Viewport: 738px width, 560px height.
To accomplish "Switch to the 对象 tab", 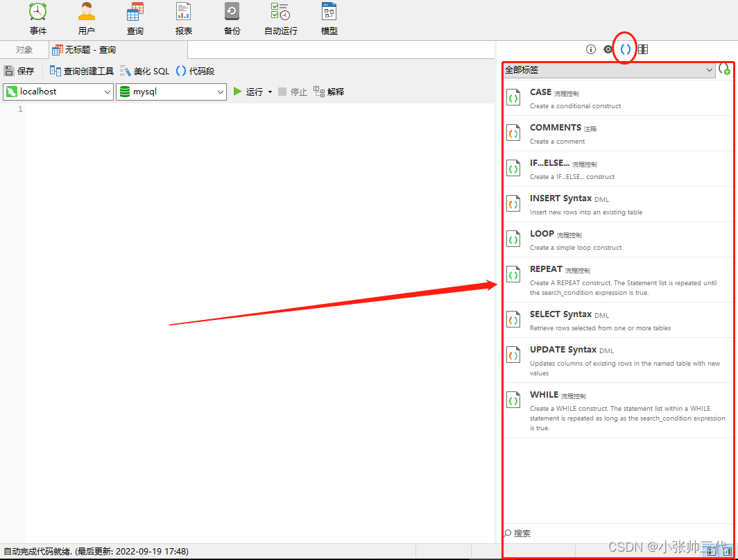I will (x=24, y=49).
